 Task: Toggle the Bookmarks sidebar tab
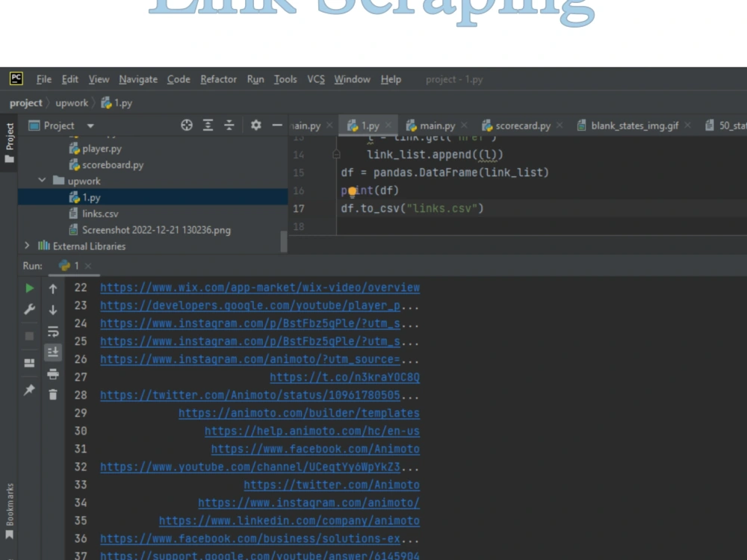9,511
